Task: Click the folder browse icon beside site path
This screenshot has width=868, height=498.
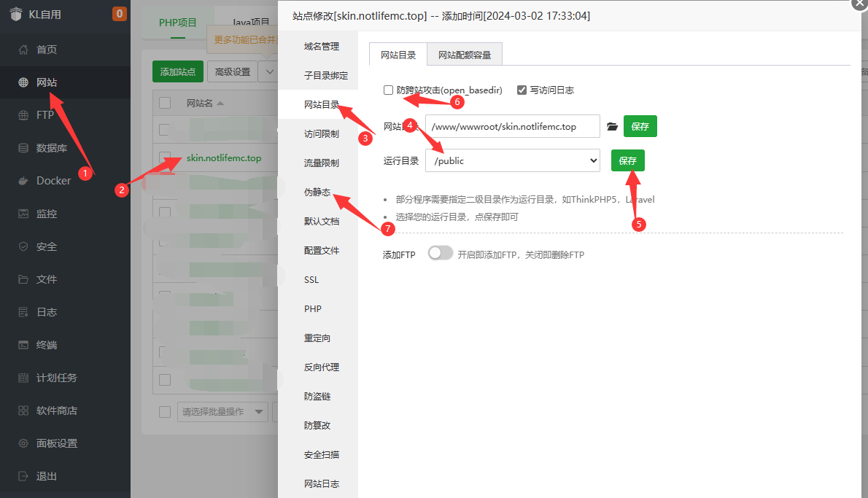Action: click(x=612, y=126)
